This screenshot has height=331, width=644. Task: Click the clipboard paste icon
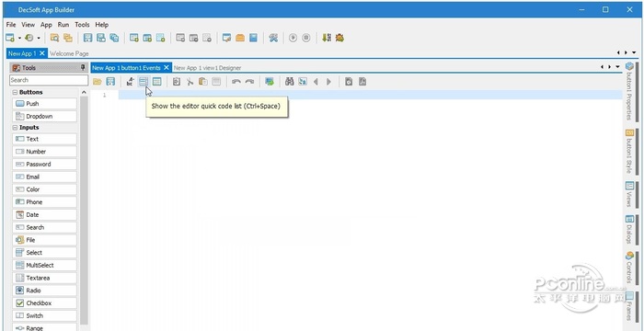[x=203, y=82]
